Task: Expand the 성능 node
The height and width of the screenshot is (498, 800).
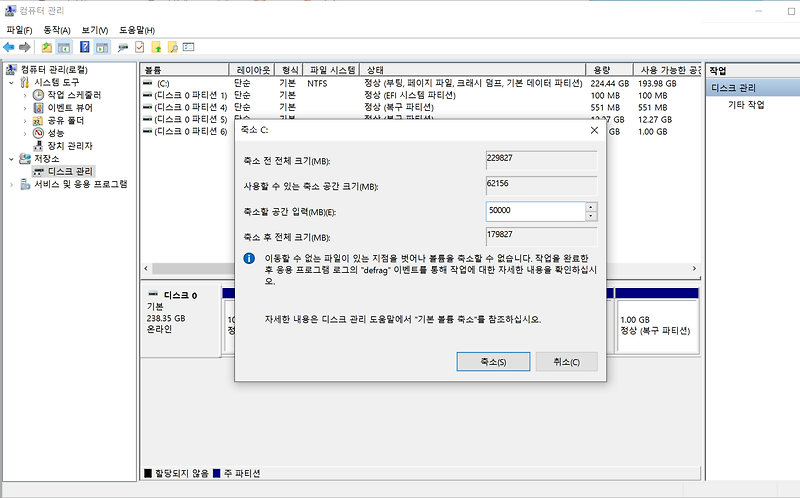Action: [x=24, y=134]
